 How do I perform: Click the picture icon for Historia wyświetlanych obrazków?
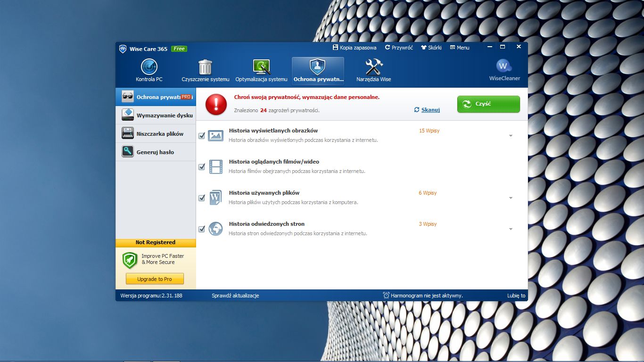coord(215,135)
